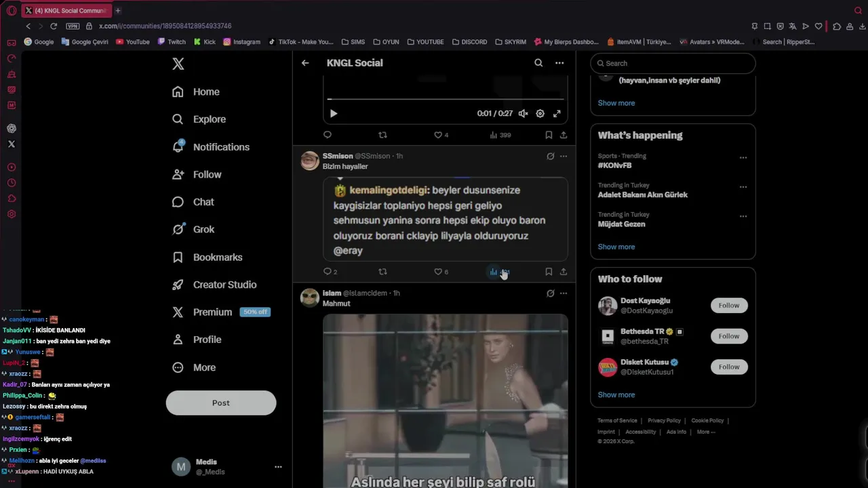
Task: Open X in Opera sidebar
Action: (x=12, y=144)
